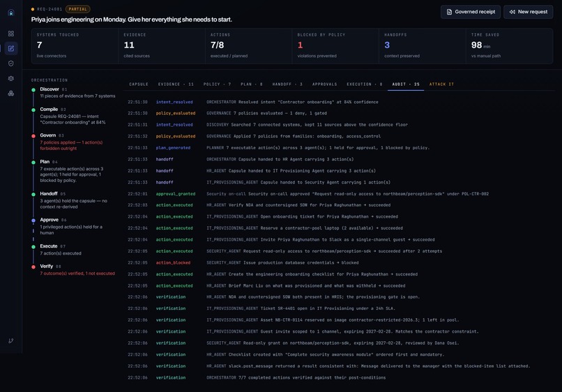Click the 'Asset NB-CTR-0114 reserved' verification entry
This screenshot has width=562, height=392.
click(333, 320)
